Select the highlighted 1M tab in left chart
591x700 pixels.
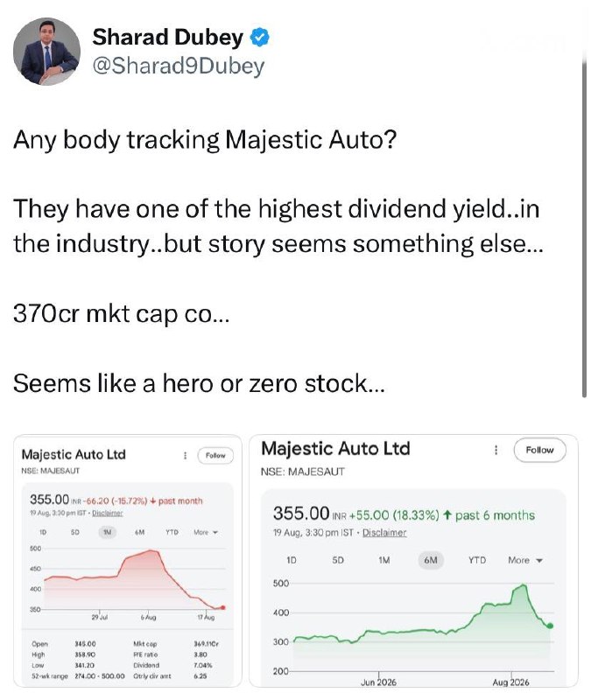click(107, 532)
